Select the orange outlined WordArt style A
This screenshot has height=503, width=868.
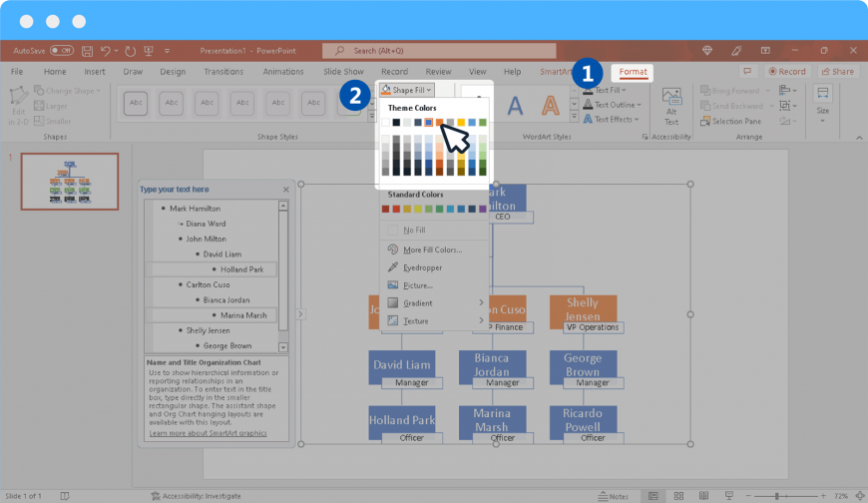coord(550,105)
